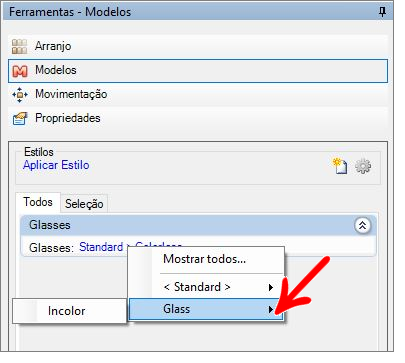Click the red M Modelos icon

[x=20, y=71]
